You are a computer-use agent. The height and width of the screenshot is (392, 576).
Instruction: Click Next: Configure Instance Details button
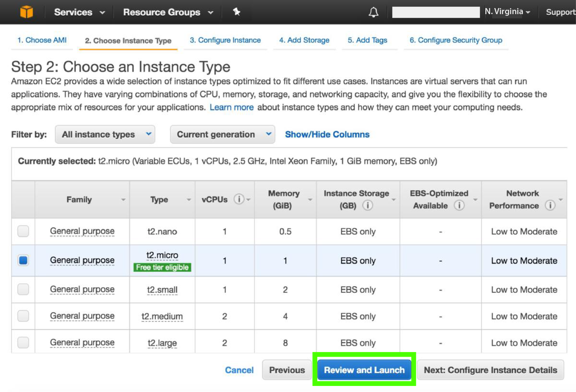[x=490, y=370]
